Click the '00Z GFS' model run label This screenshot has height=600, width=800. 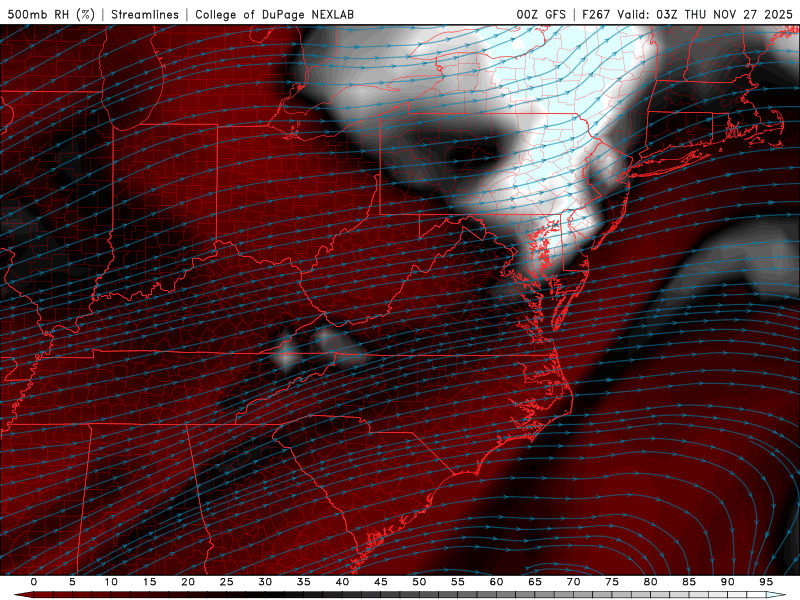coord(541,14)
